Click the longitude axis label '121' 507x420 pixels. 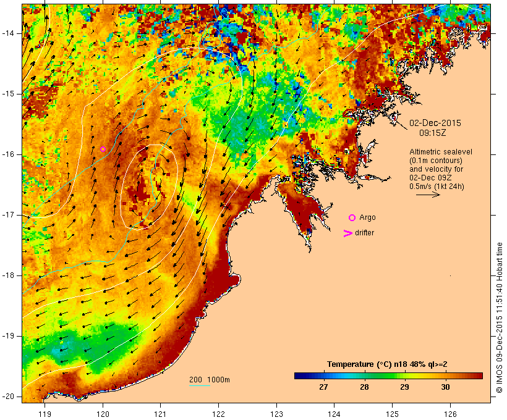(x=160, y=414)
